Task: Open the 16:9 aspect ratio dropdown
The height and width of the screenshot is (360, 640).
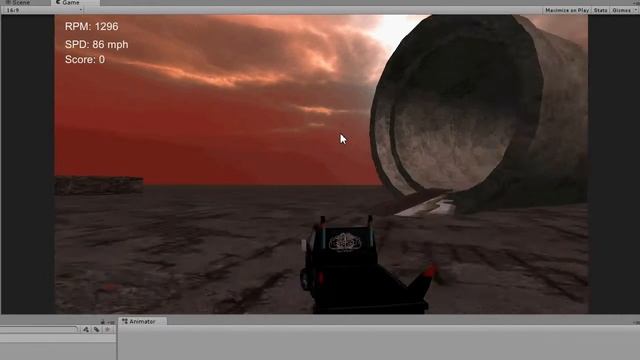Action: (x=43, y=10)
